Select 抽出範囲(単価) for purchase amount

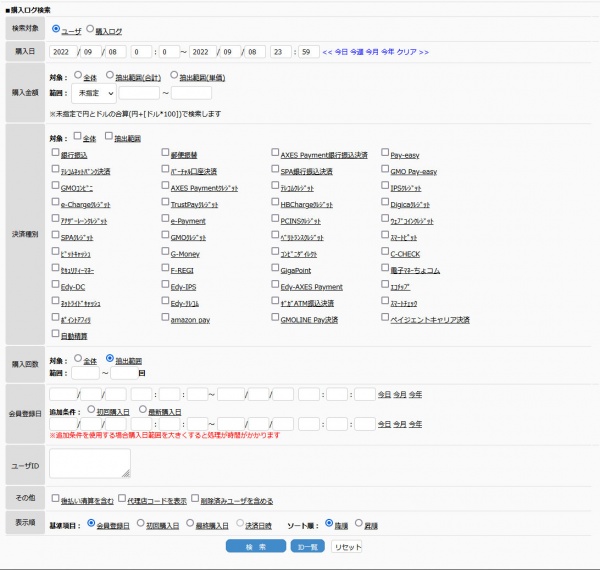pos(174,76)
